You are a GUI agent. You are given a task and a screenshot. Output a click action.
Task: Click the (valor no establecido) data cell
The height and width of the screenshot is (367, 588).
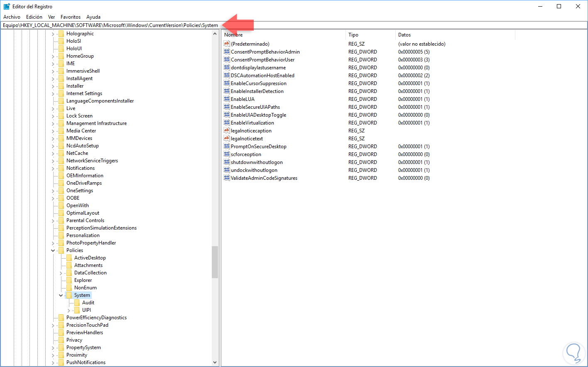pyautogui.click(x=422, y=44)
